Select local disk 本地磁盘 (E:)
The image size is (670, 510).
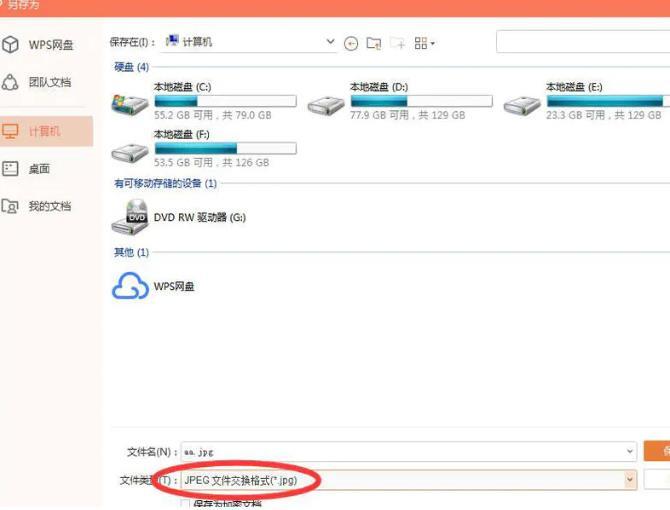(586, 101)
